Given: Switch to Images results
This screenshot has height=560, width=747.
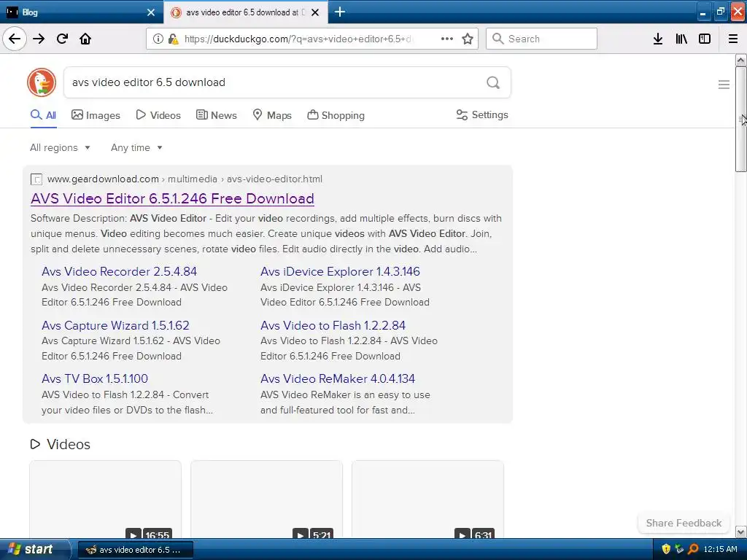Looking at the screenshot, I should (96, 115).
